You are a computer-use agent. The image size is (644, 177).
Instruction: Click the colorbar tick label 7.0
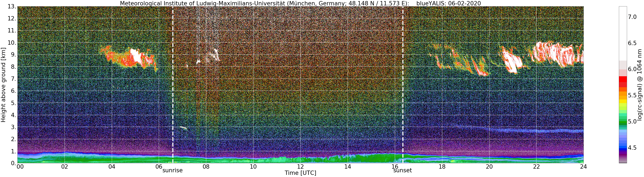(x=632, y=17)
